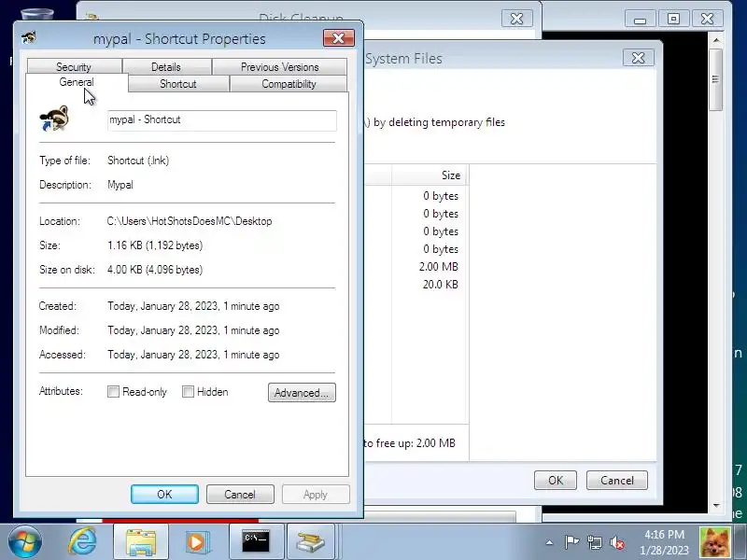
Task: Open Windows Explorer from the taskbar
Action: (141, 542)
